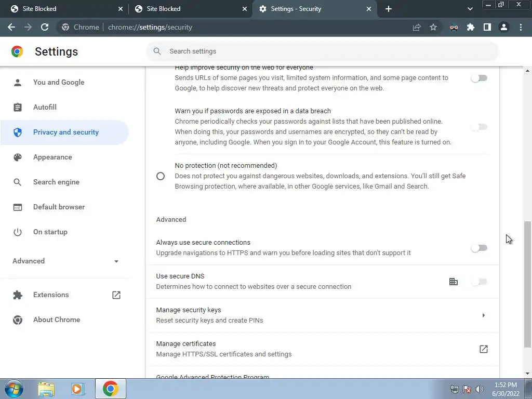
Task: Click the search magnifier icon in settings
Action: click(157, 51)
